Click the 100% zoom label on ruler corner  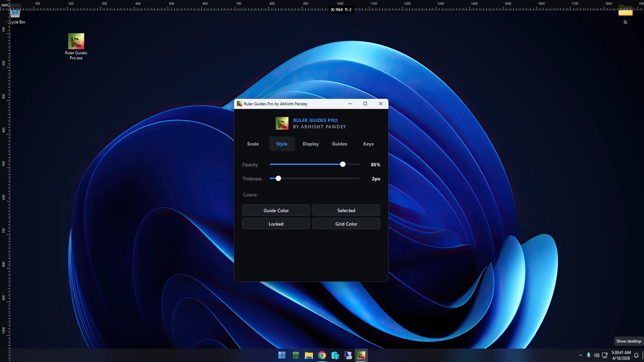click(5, 5)
